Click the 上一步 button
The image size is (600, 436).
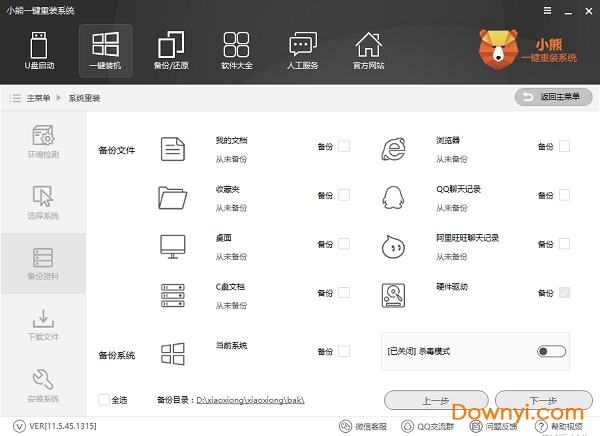point(433,399)
